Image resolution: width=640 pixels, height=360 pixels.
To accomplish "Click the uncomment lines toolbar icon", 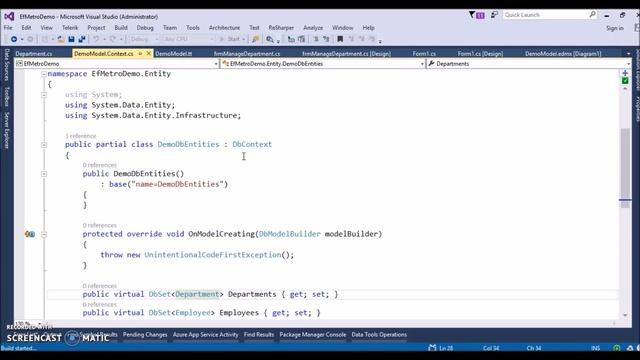I will click(x=326, y=39).
